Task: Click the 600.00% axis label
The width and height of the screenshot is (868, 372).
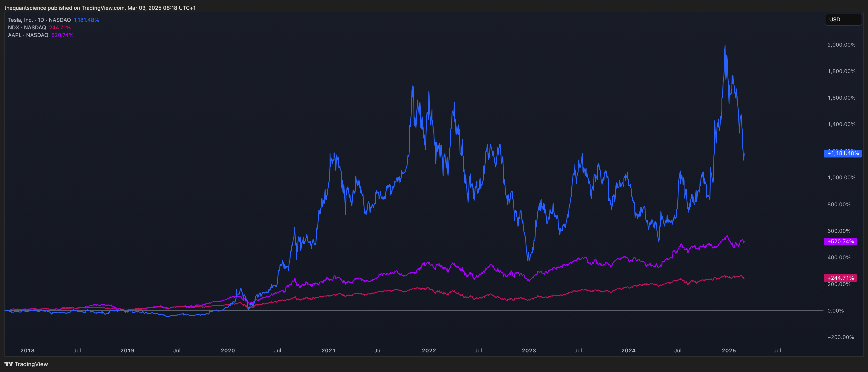Action: [839, 231]
